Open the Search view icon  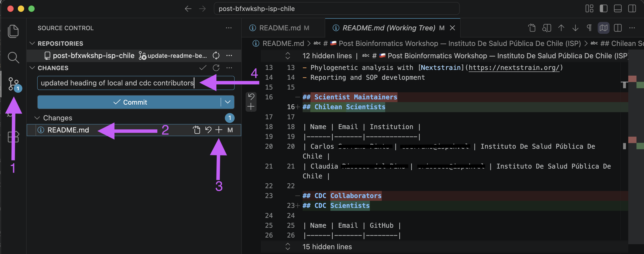13,57
